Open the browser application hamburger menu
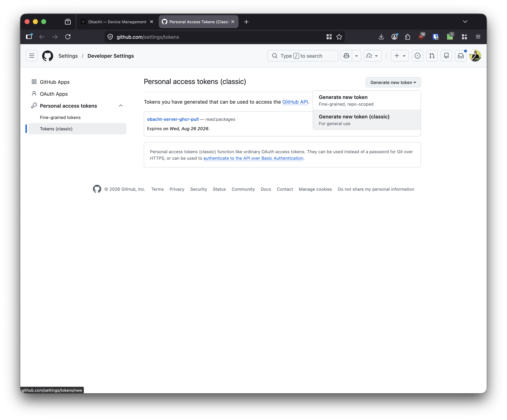Viewport: 507px width, 420px height. 478,37
